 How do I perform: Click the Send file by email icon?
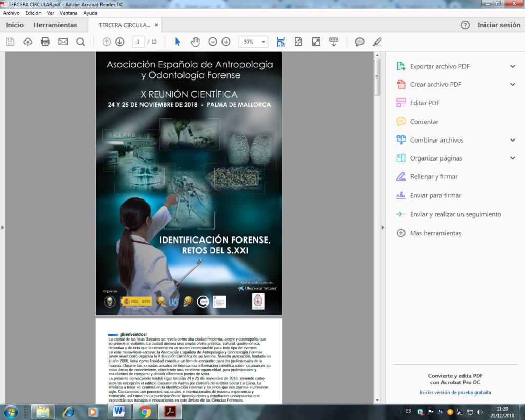[63, 42]
